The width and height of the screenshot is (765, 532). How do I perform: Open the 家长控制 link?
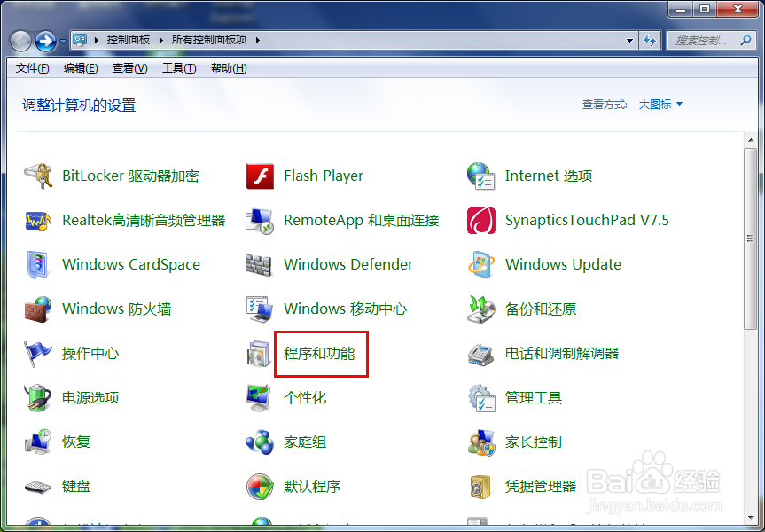[x=534, y=442]
